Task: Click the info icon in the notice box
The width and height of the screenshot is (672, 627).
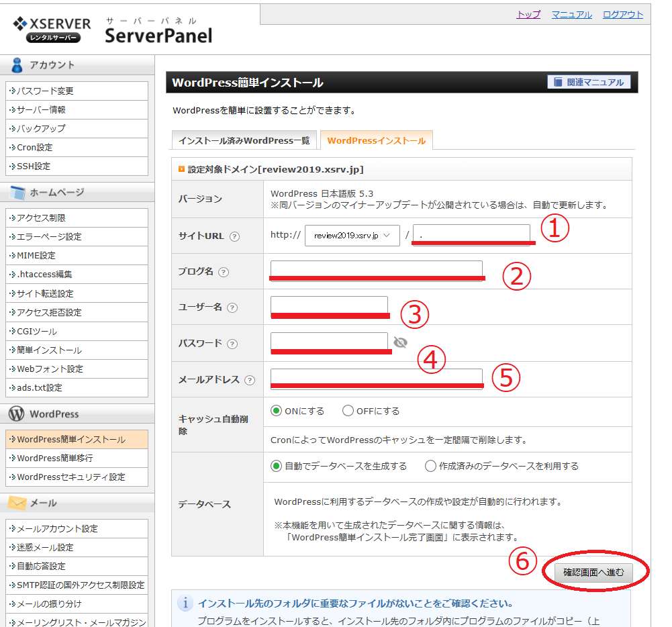Action: coord(185,604)
